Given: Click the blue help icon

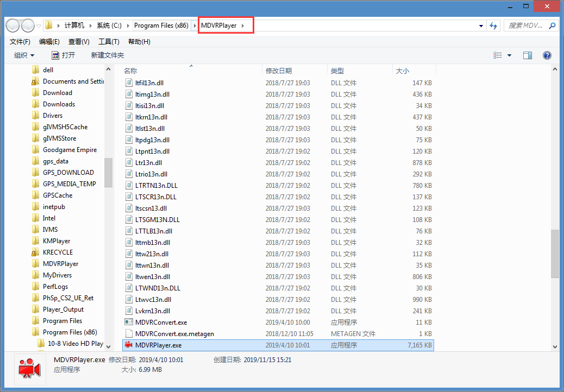Looking at the screenshot, I should tap(547, 55).
